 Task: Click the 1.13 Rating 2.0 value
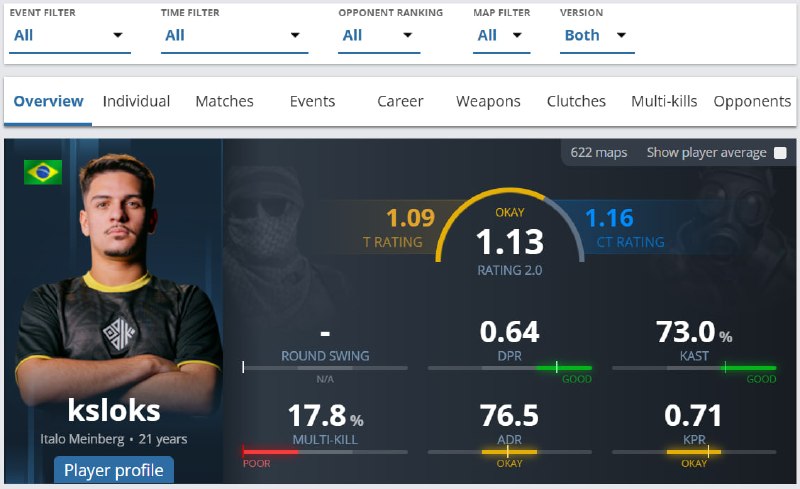[510, 241]
